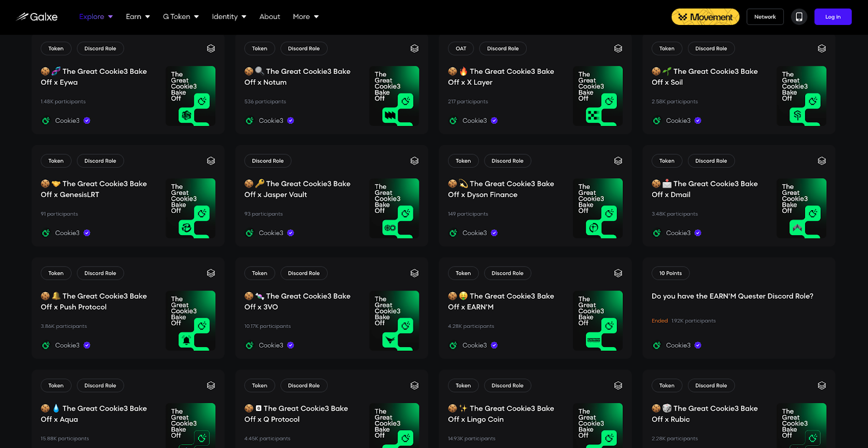Open Bake Off x Dyson Finance title
The height and width of the screenshot is (448, 868).
[x=501, y=190]
